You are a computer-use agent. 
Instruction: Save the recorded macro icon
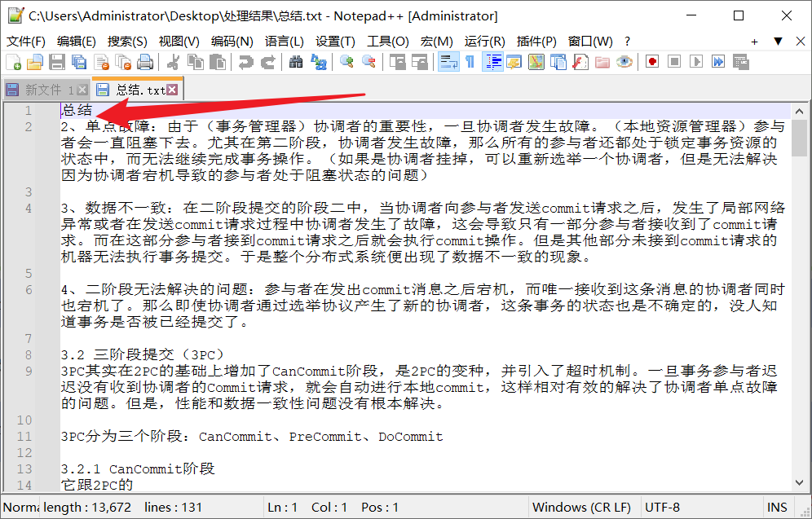pos(741,62)
